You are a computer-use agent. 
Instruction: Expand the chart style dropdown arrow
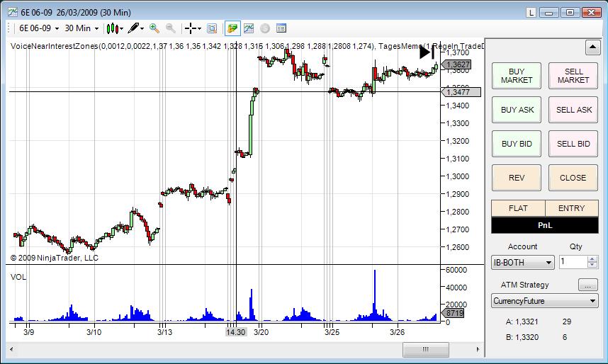pyautogui.click(x=121, y=29)
